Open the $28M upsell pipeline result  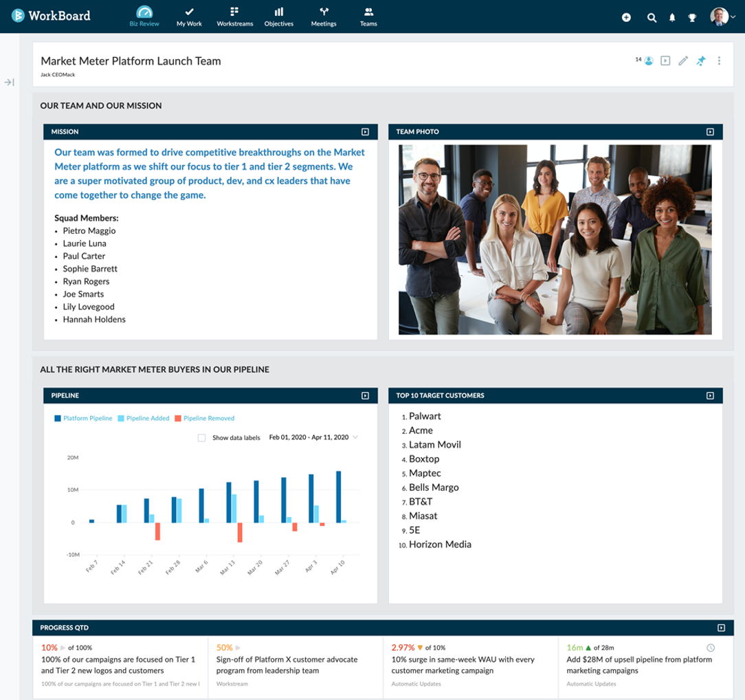639,665
